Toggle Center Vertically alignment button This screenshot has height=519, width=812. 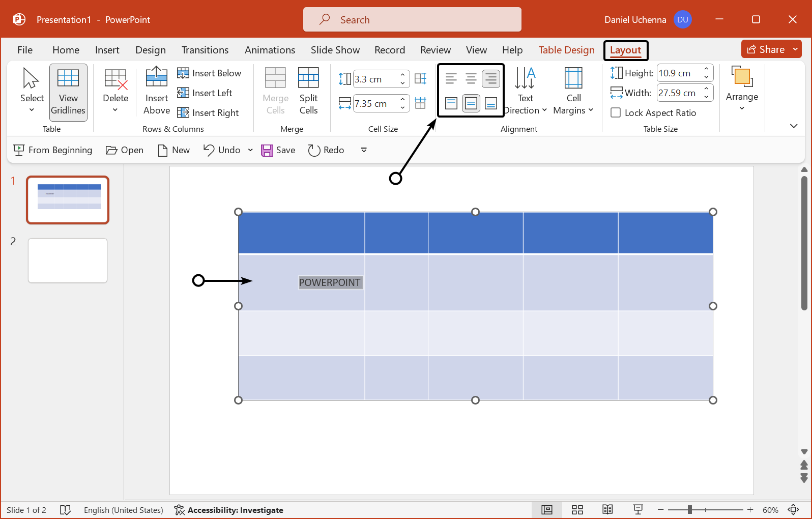pos(471,104)
